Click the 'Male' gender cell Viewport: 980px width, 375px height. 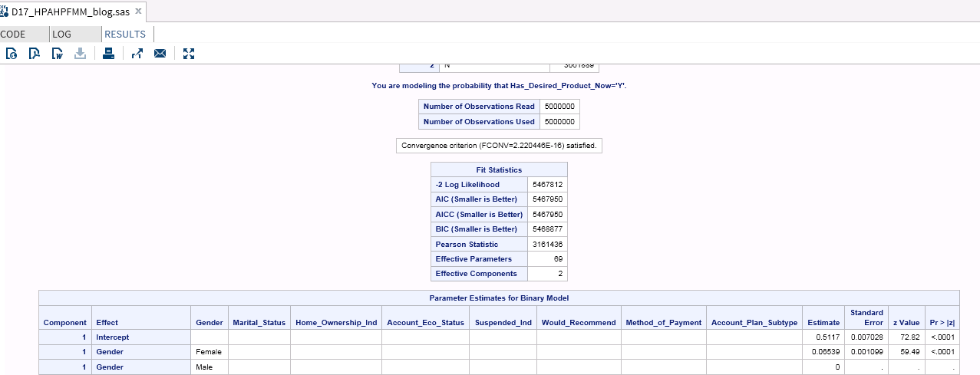(x=204, y=367)
